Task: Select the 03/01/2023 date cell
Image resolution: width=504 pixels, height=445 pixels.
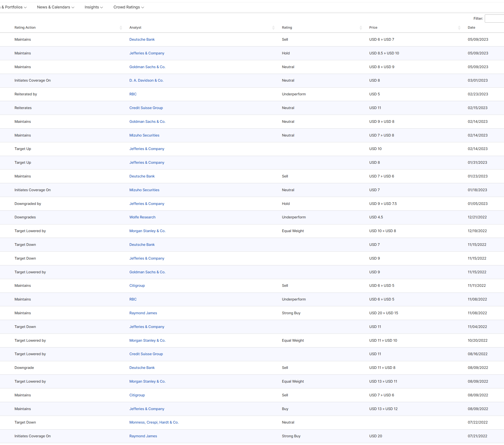Action: [478, 80]
